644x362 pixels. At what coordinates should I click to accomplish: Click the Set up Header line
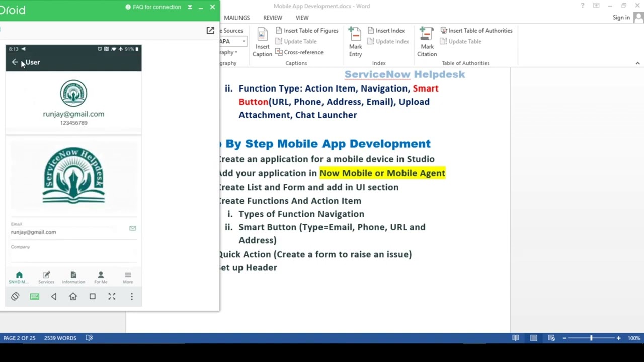248,268
